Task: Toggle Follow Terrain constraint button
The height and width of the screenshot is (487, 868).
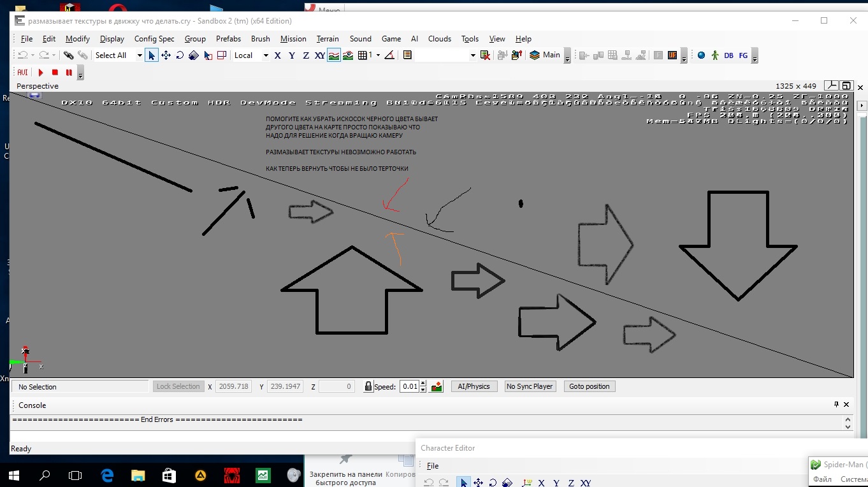Action: click(x=334, y=55)
